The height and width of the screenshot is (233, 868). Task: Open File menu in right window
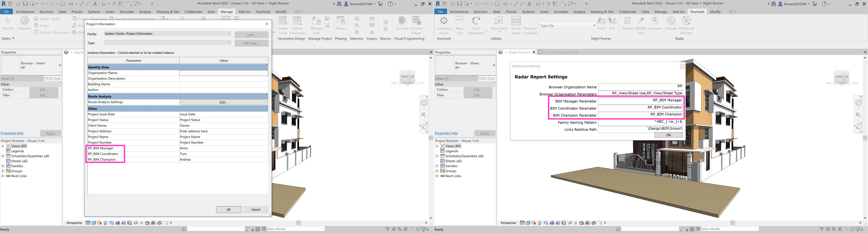440,11
